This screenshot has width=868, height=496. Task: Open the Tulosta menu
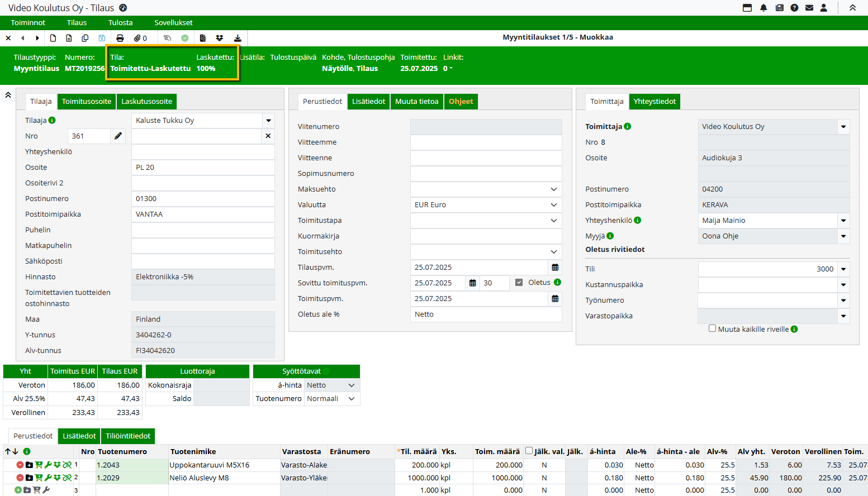pos(120,23)
